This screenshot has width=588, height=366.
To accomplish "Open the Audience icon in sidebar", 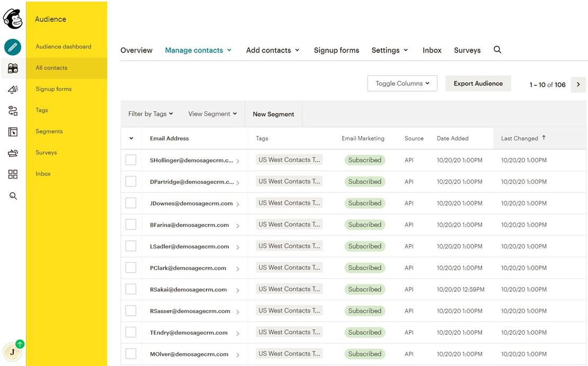I will click(13, 68).
